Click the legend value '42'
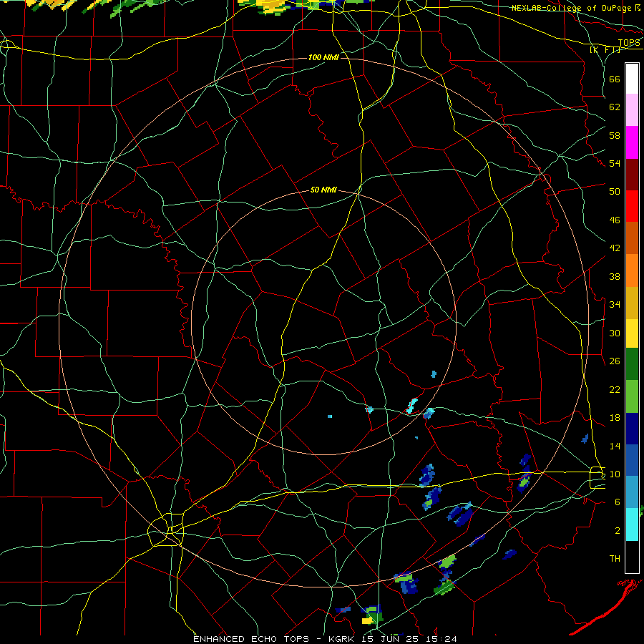The height and width of the screenshot is (644, 644). pos(615,248)
